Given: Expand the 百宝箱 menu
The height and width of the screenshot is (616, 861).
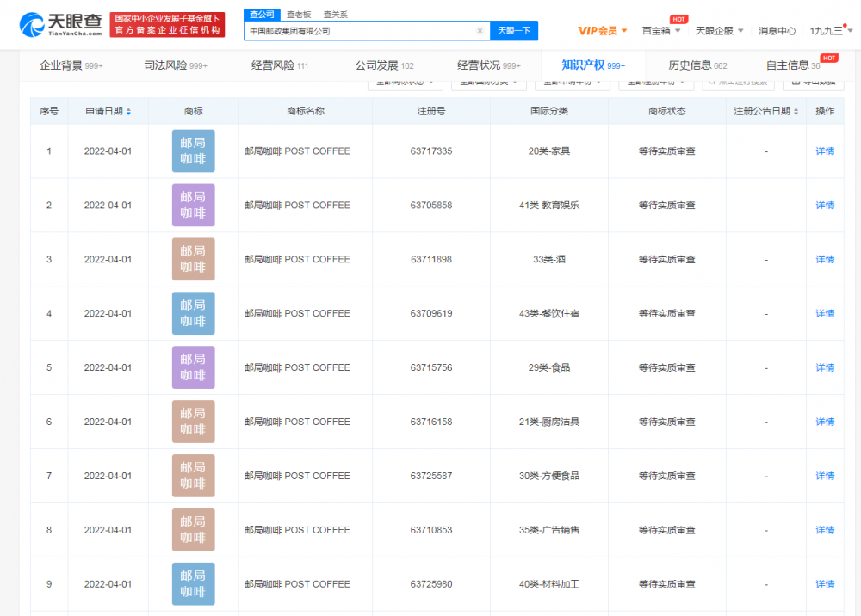Looking at the screenshot, I should tap(661, 31).
